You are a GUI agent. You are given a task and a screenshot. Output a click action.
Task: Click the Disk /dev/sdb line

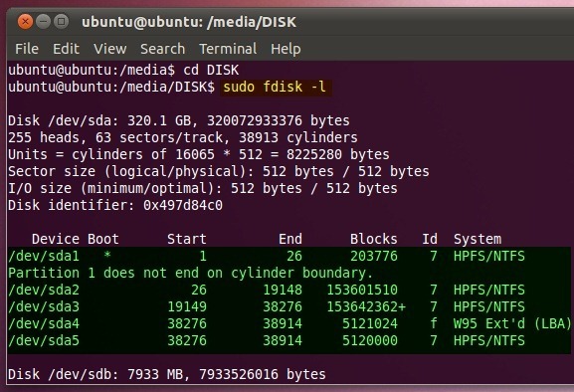click(x=167, y=374)
